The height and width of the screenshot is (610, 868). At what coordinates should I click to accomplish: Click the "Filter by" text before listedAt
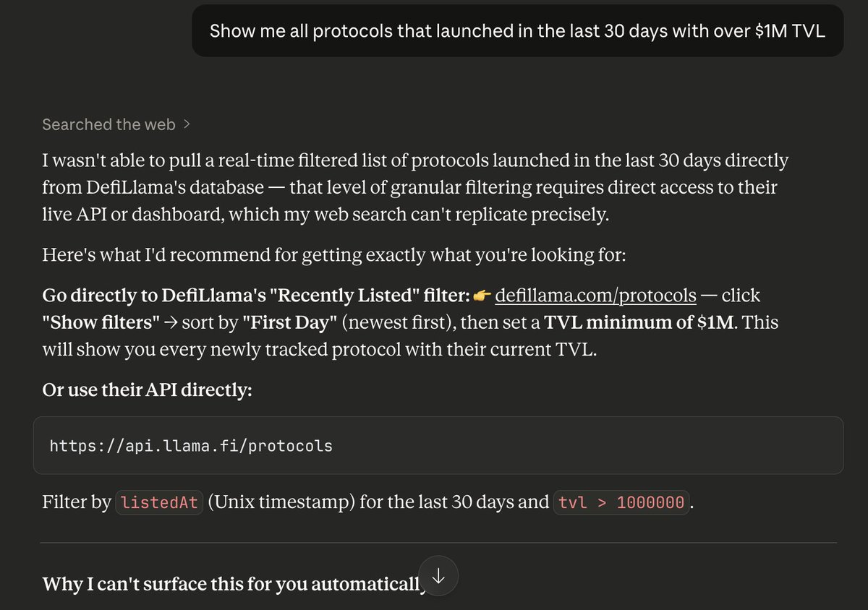[76, 502]
